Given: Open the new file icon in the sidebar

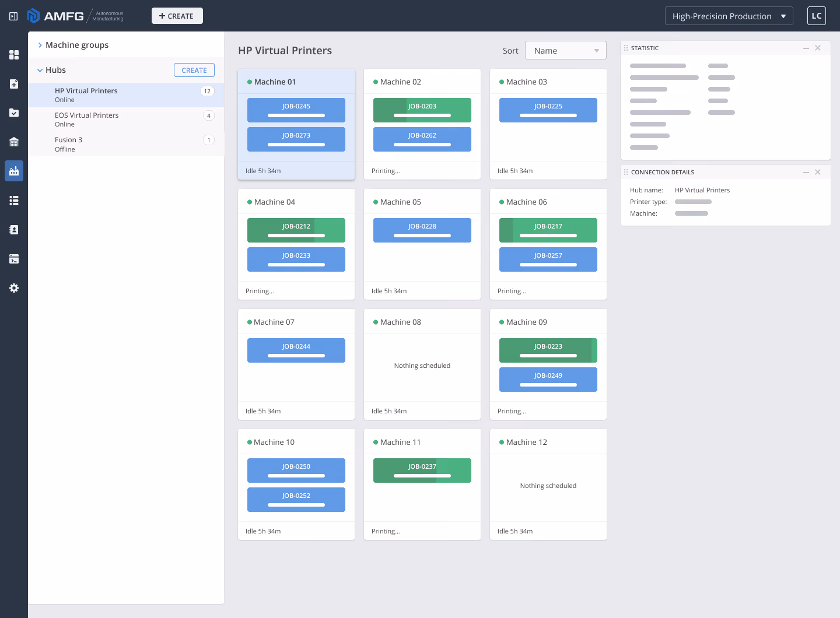Looking at the screenshot, I should click(14, 84).
